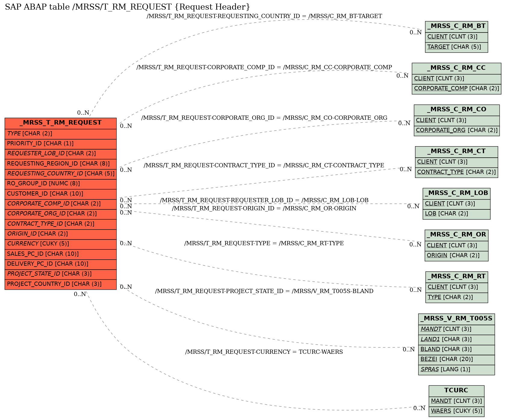Click the CORPORATE_ORG_ID relation label

tap(264, 118)
